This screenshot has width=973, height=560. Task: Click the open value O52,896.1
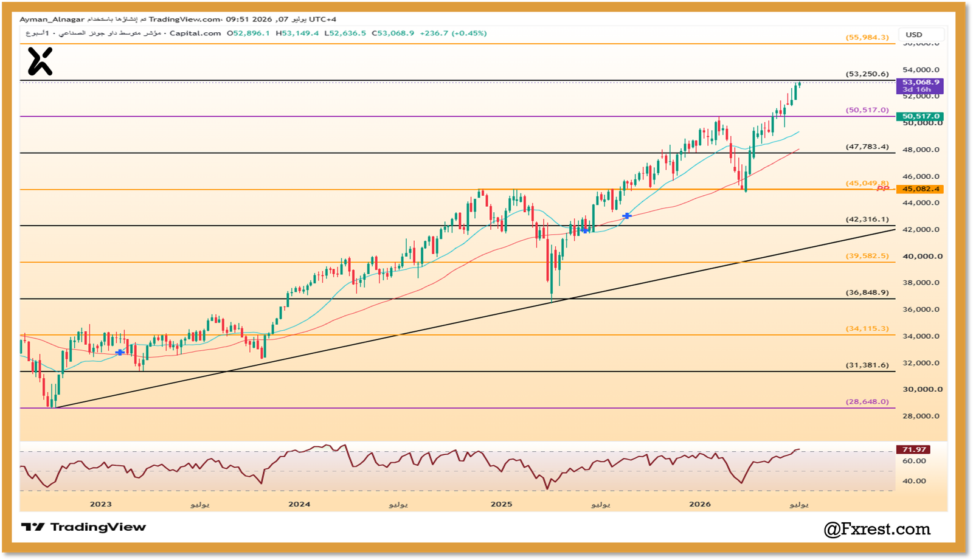point(248,33)
